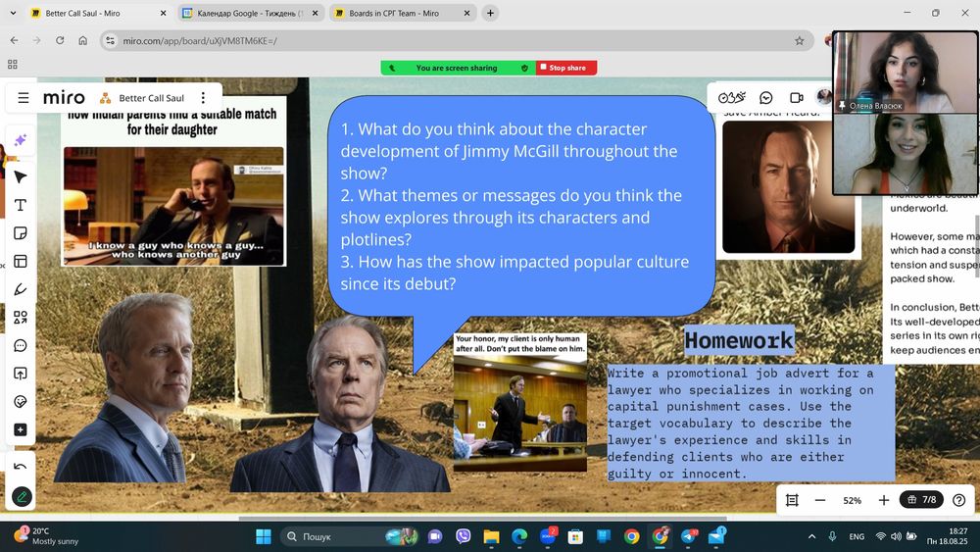Open the Upload tool
The image size is (980, 552).
pos(20,374)
